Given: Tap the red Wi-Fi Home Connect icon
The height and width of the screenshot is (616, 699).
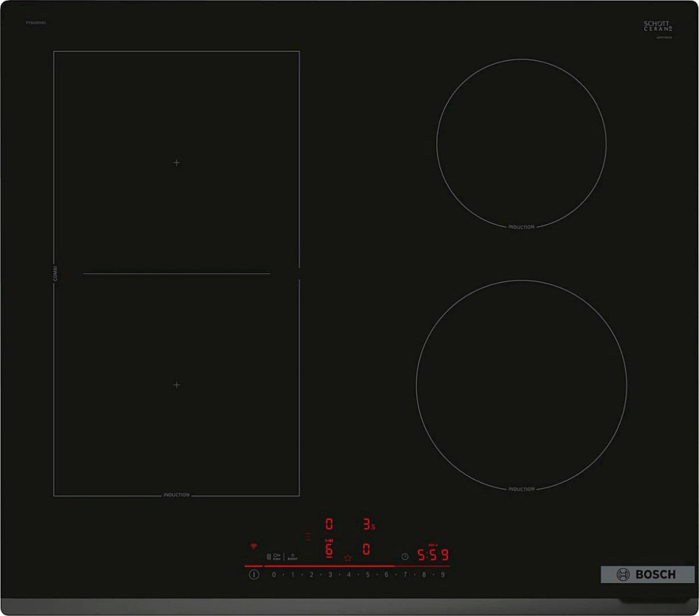Looking at the screenshot, I should click(x=253, y=547).
